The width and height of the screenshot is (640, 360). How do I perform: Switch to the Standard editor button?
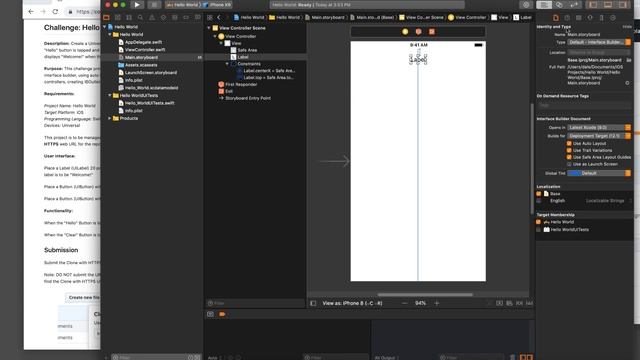point(544,5)
